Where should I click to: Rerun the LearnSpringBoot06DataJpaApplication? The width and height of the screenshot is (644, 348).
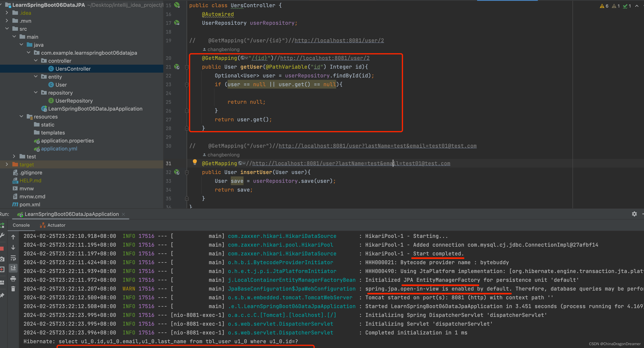tap(2, 225)
